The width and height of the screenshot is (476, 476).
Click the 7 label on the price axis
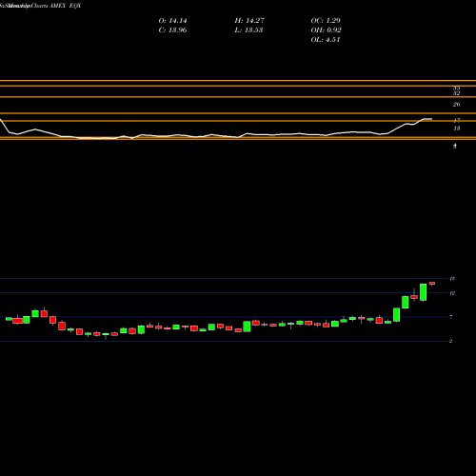(x=451, y=317)
